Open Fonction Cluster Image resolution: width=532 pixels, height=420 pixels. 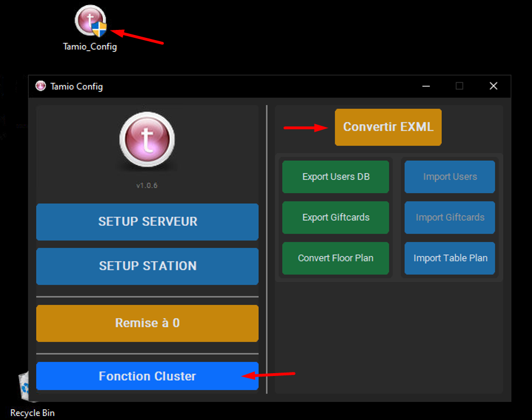147,376
